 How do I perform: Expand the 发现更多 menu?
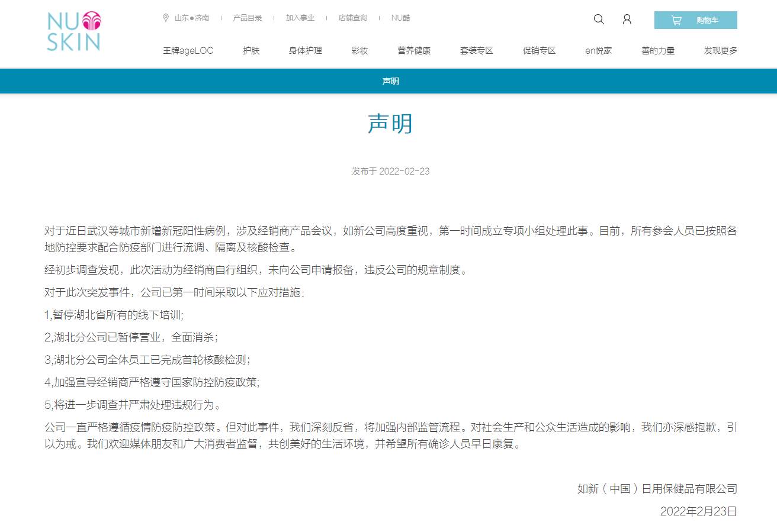pyautogui.click(x=720, y=51)
